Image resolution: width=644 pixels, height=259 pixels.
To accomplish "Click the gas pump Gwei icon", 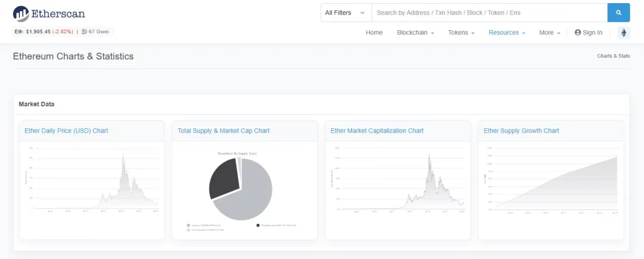I will (84, 31).
